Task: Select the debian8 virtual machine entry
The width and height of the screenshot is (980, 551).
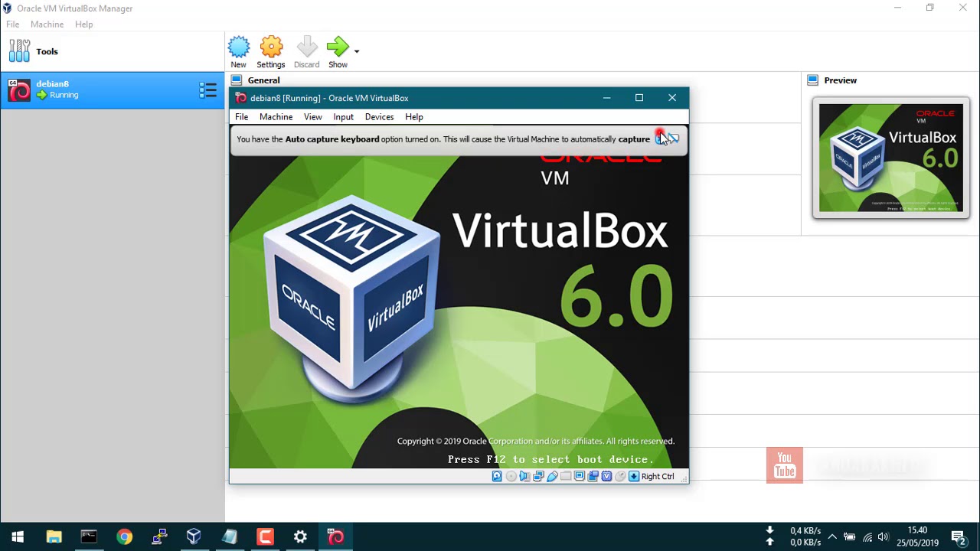Action: pyautogui.click(x=113, y=90)
